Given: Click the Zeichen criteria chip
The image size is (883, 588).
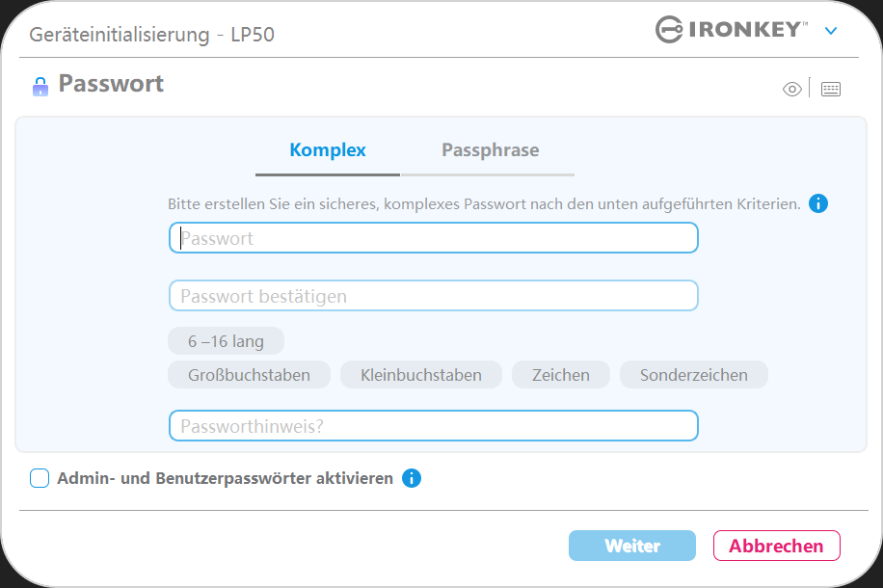Looking at the screenshot, I should pos(561,375).
